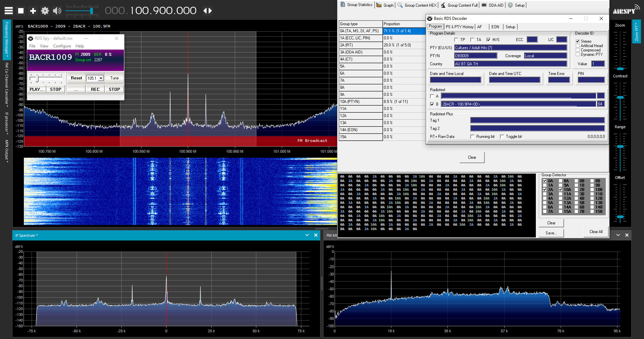This screenshot has height=339, width=644.
Task: Open a new session with the plus icon
Action: tap(33, 10)
